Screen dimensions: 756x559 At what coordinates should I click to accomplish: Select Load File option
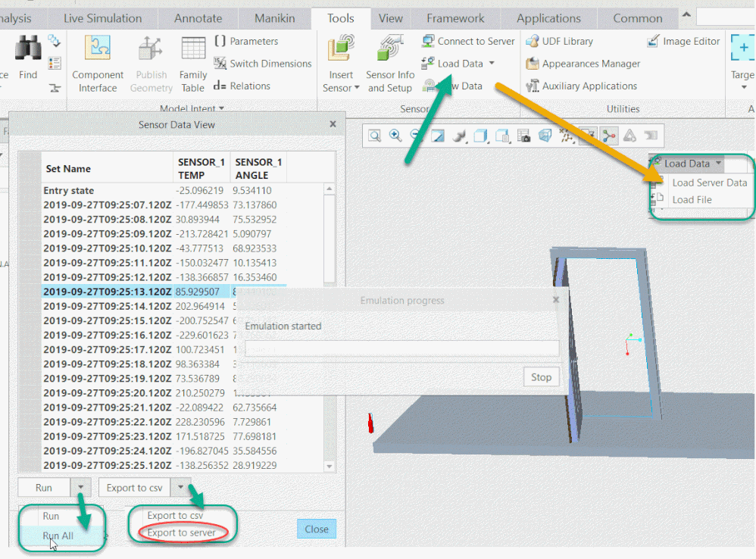coord(692,199)
